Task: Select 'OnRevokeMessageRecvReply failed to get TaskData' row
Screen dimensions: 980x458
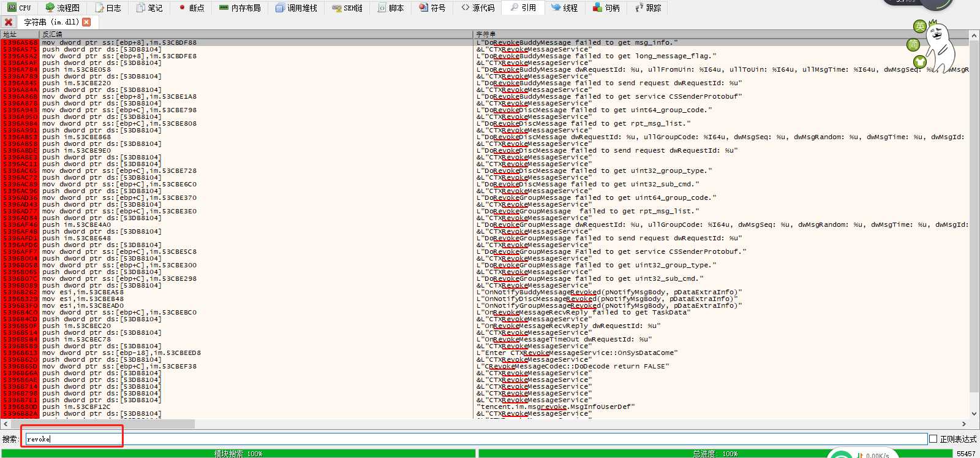Action: point(583,312)
